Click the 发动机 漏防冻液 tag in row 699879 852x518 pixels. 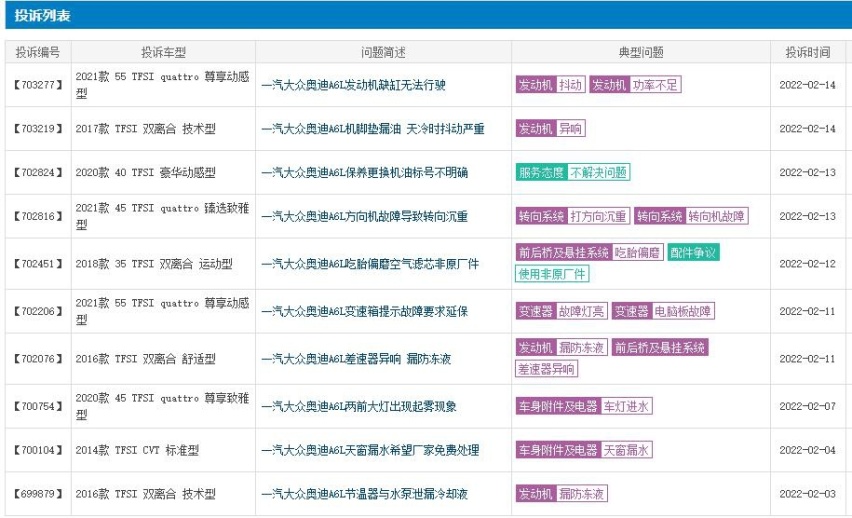tap(561, 494)
